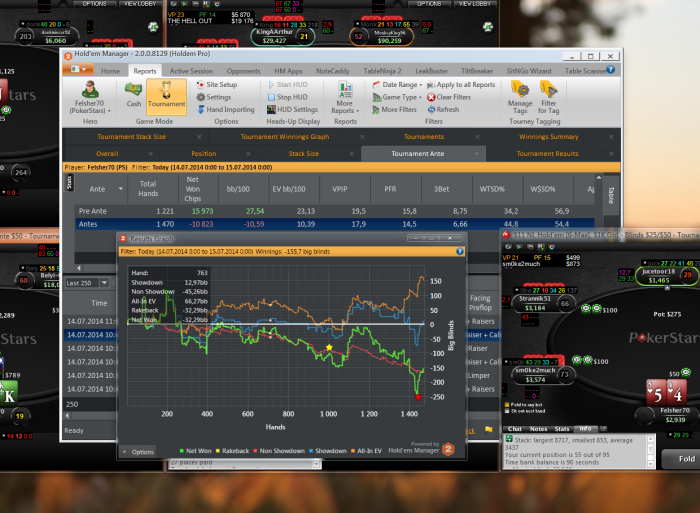Close the Tournament Ante report tab

click(477, 154)
